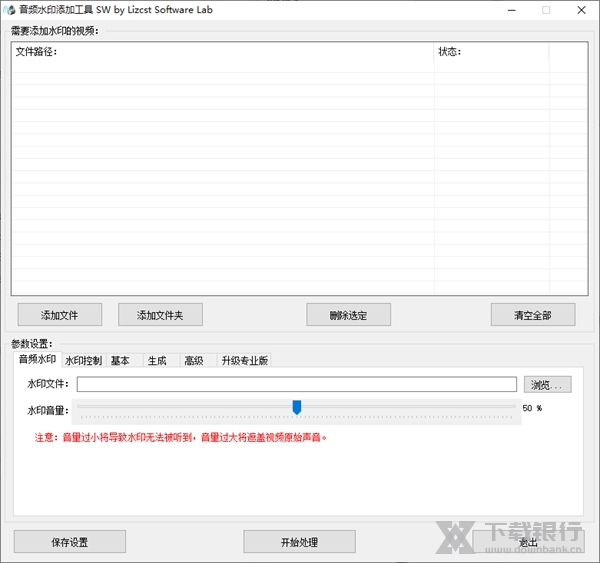The image size is (600, 563).
Task: Click the 退出 button
Action: pos(528,542)
